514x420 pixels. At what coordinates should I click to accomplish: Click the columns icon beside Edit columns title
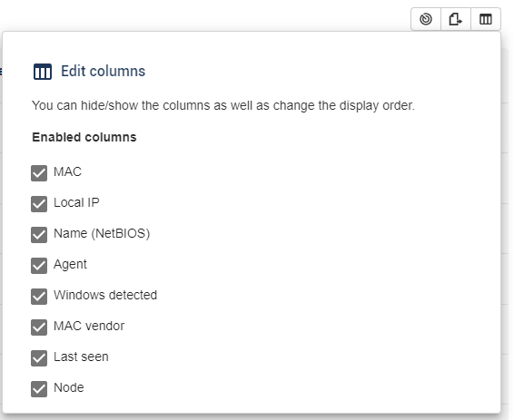43,72
